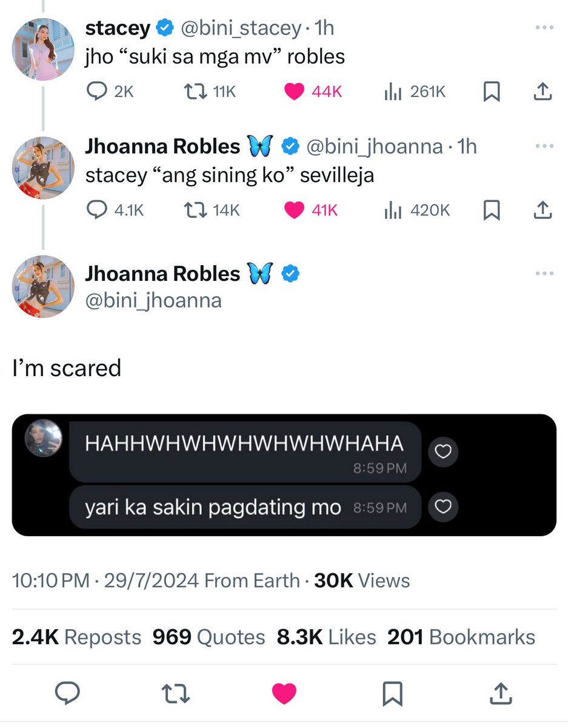Open the @bini_jhoanna handle under the main tweet
Screen dimensions: 568x728
153,300
